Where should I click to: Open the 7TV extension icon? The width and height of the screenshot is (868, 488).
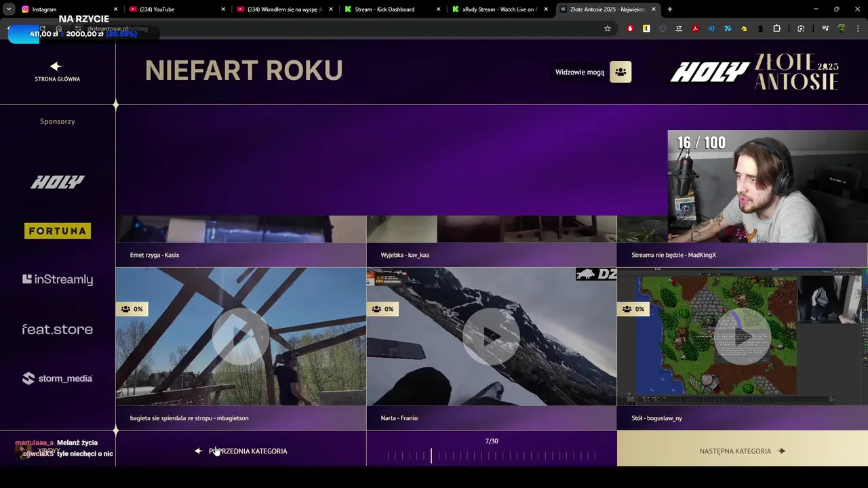(x=728, y=28)
